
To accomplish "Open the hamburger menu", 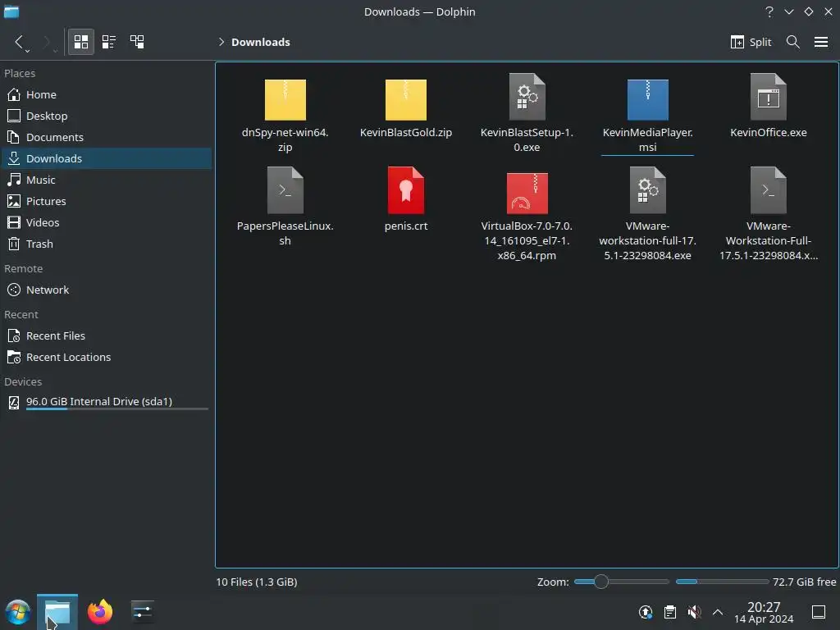I will pyautogui.click(x=820, y=42).
